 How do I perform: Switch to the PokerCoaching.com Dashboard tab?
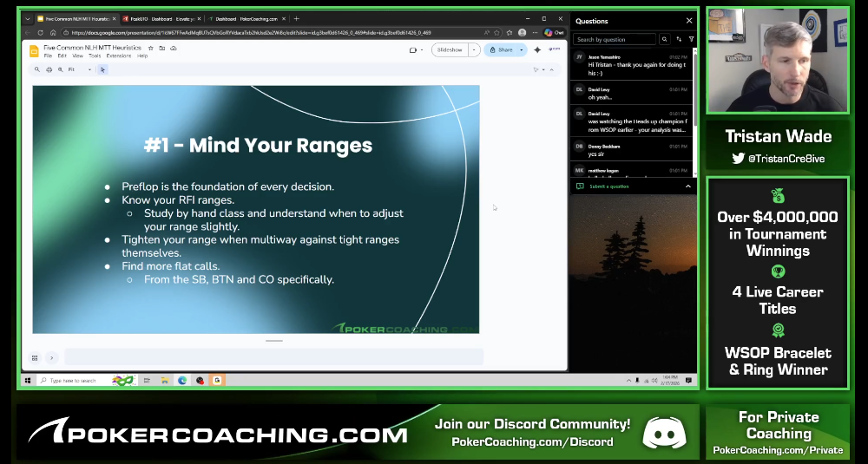click(247, 19)
